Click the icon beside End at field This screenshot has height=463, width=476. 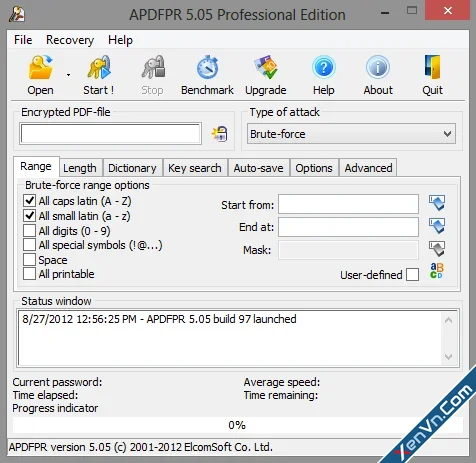pyautogui.click(x=437, y=226)
